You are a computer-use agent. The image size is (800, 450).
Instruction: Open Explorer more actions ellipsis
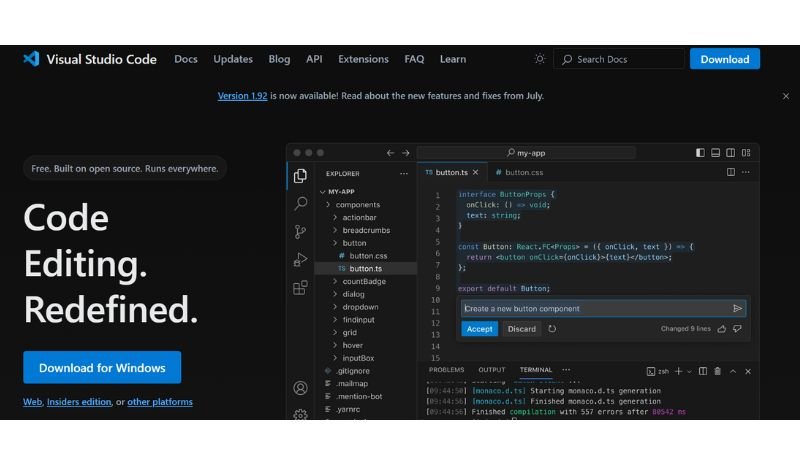coord(404,173)
